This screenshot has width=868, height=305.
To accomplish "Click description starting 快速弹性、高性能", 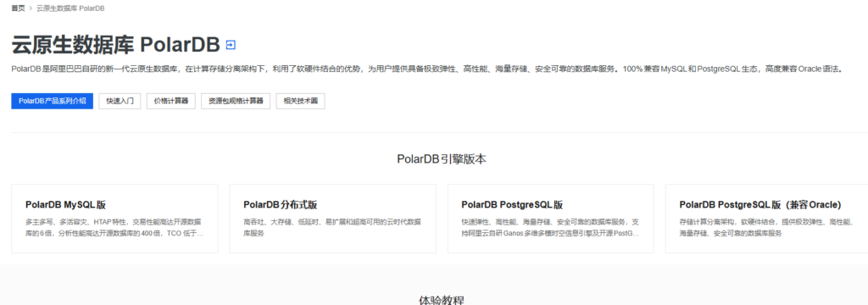I will (550, 228).
